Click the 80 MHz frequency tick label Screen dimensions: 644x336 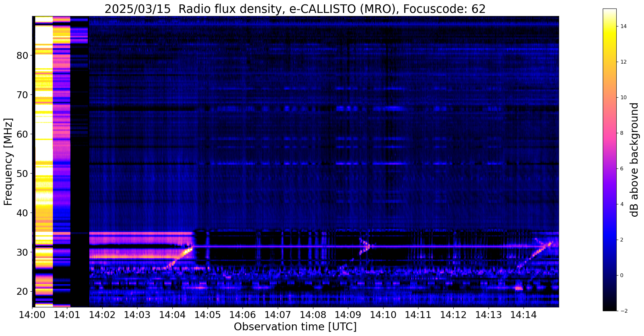point(22,55)
